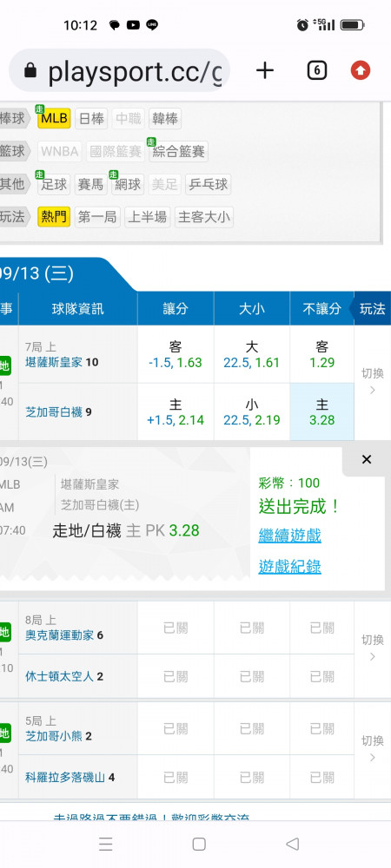Choose the 上半場 play type tab

pyautogui.click(x=148, y=217)
